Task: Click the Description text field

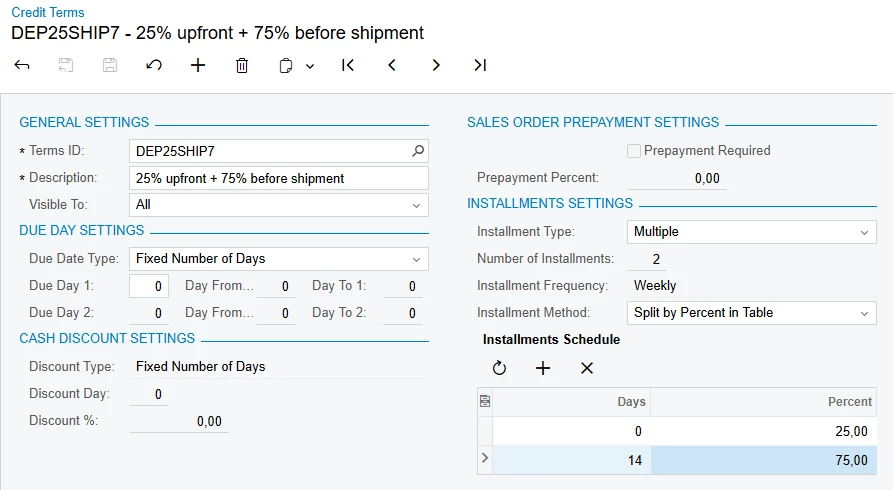Action: [279, 178]
